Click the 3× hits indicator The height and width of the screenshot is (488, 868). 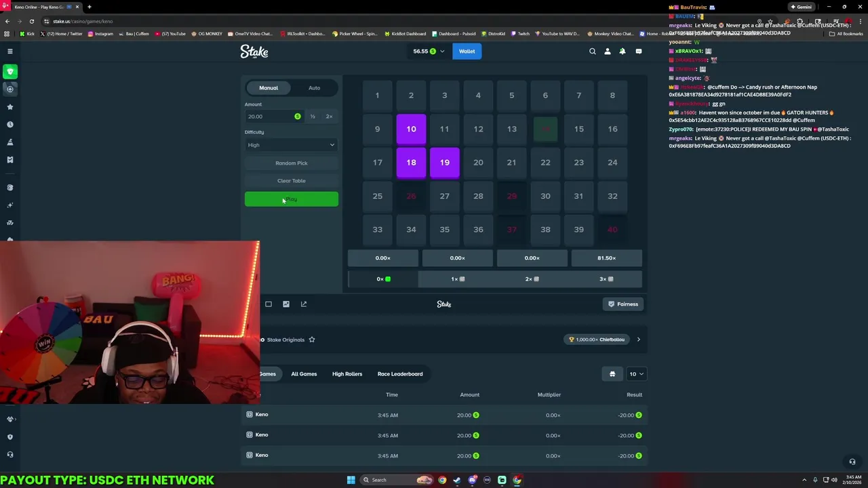pos(606,279)
